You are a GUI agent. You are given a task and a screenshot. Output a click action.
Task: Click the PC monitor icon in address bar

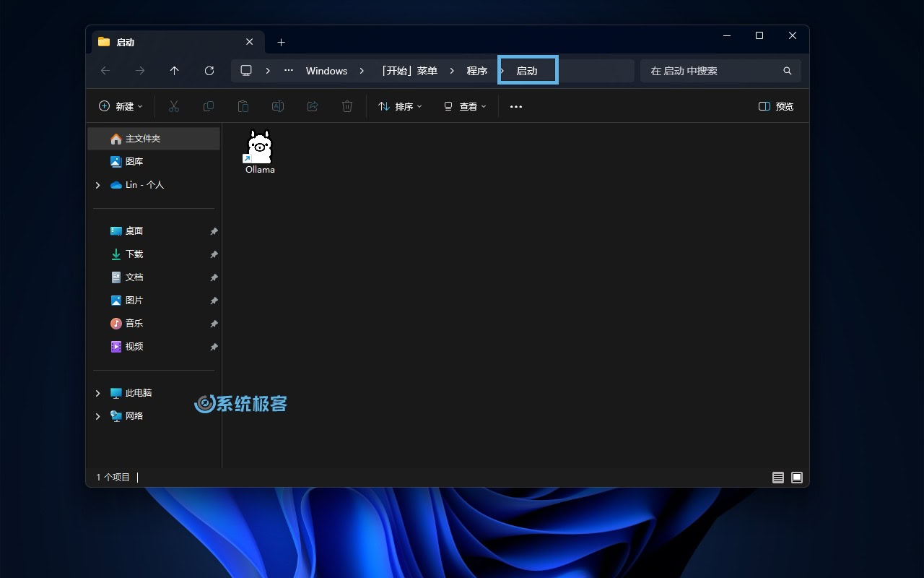click(246, 71)
